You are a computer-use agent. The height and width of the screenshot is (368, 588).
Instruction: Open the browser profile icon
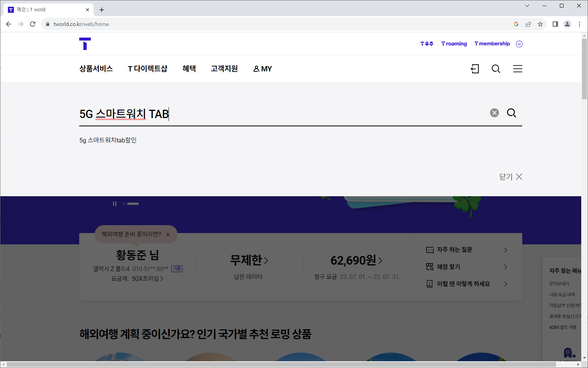567,24
